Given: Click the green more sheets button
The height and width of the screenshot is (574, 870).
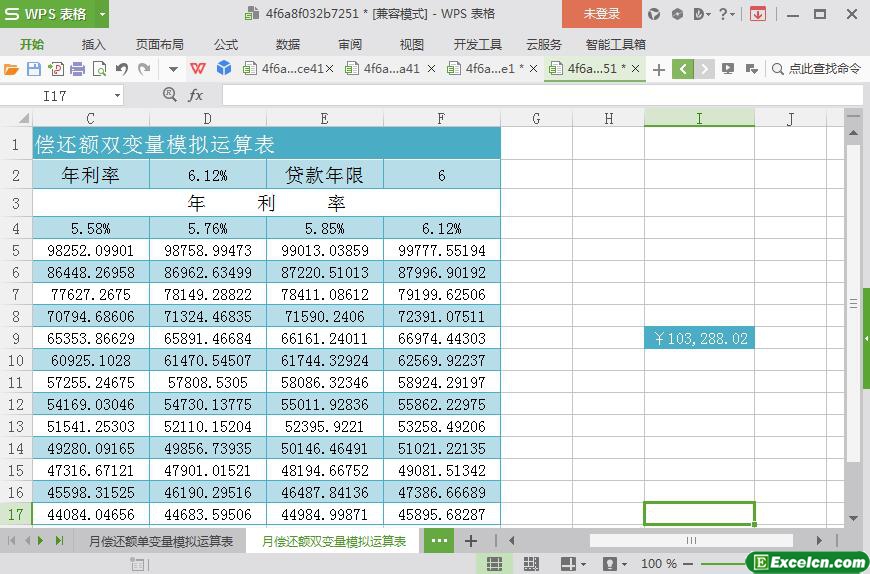Looking at the screenshot, I should 438,541.
